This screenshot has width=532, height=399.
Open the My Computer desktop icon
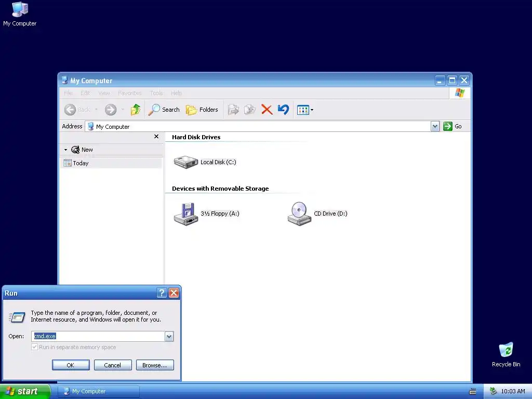[x=20, y=14]
